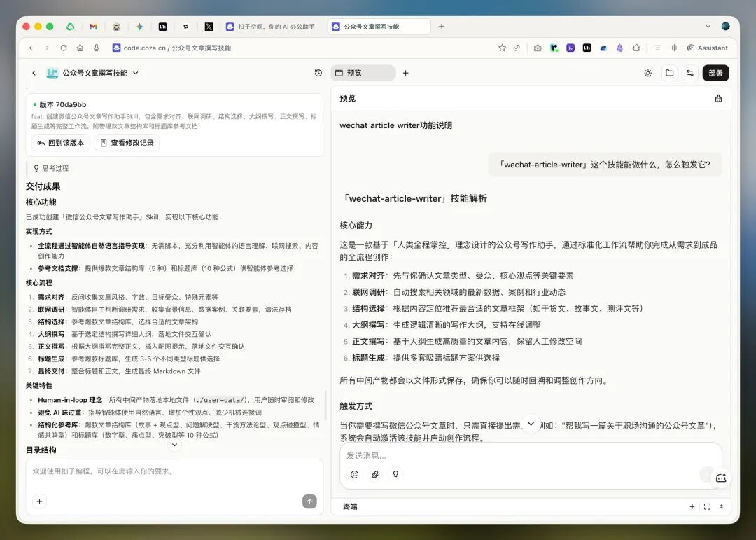Copy the page link using the link icon
The image size is (756, 540).
pos(517,48)
